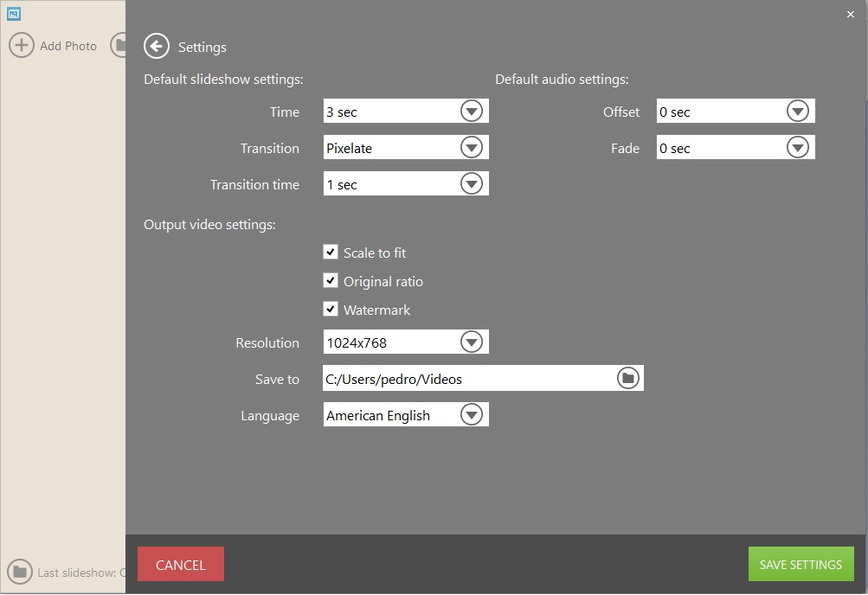
Task: Click the partially hidden folder icon near Add Photo
Action: (119, 46)
